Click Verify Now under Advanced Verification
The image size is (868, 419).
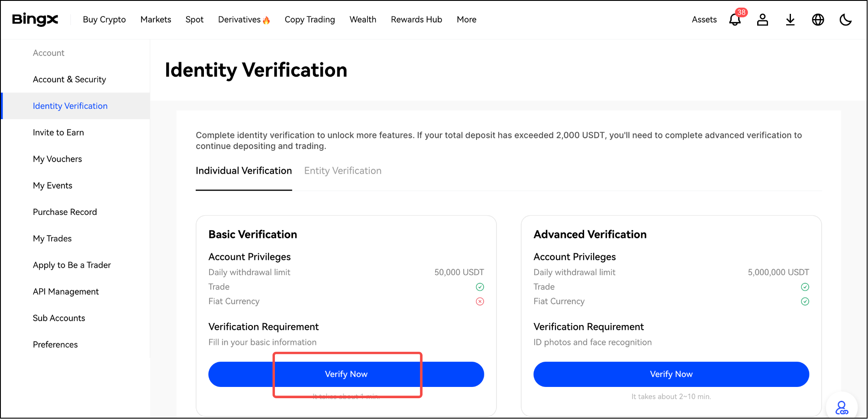(671, 374)
